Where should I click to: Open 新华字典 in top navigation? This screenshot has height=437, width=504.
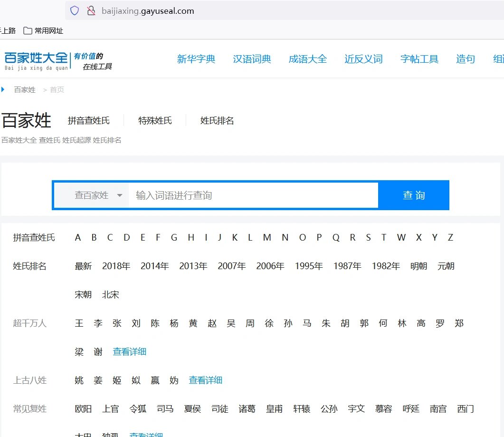[x=196, y=59]
